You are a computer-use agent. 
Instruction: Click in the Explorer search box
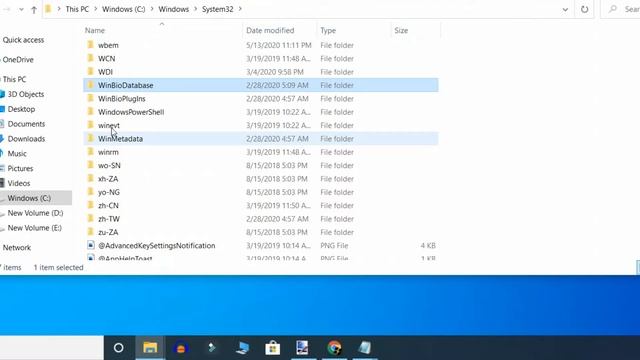point(620,9)
